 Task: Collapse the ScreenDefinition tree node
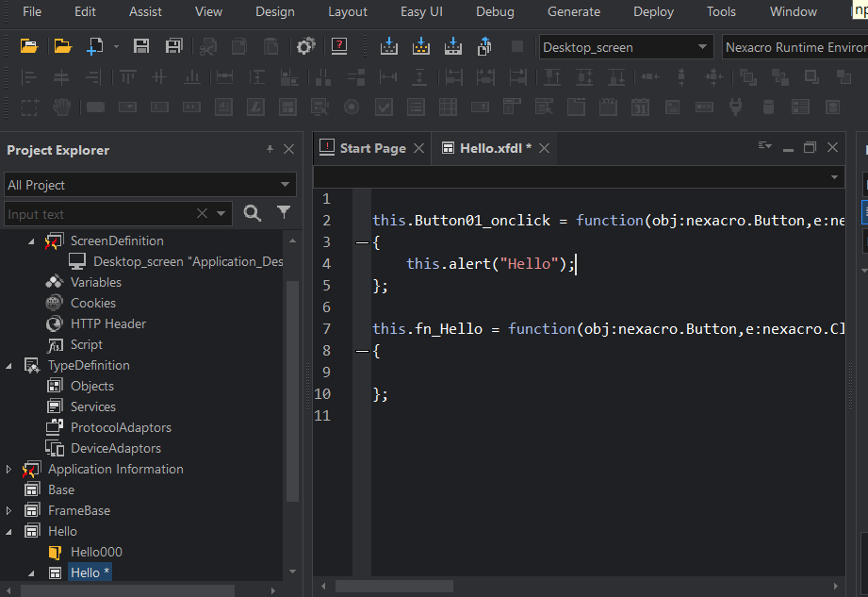click(x=31, y=240)
